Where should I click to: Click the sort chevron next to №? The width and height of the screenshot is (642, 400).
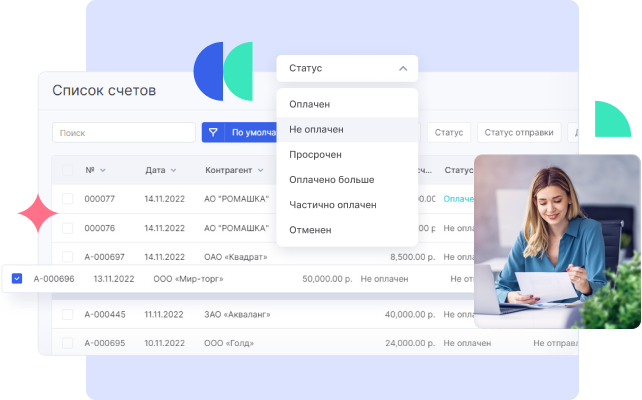(103, 171)
